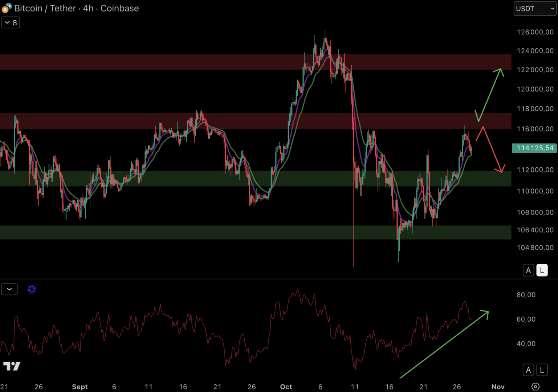Toggle auto scale 'A' on price chart
The image size is (558, 392).
click(528, 270)
